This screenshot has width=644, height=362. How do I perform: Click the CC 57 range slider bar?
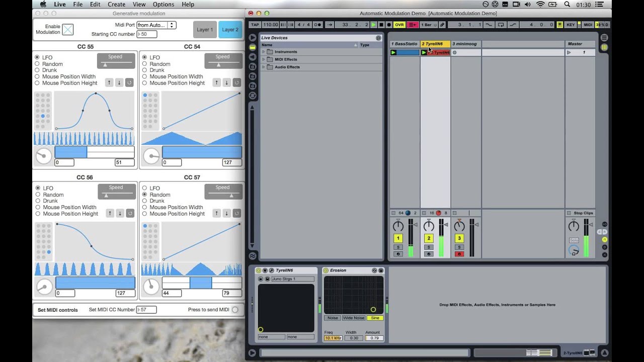click(x=202, y=283)
